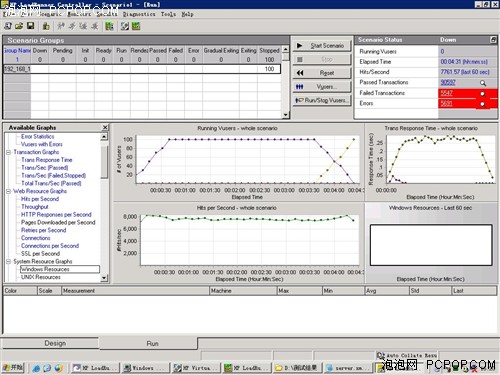Click the green grid icon after greyed vuser icons
This screenshot has height=375, width=500.
(109, 26)
